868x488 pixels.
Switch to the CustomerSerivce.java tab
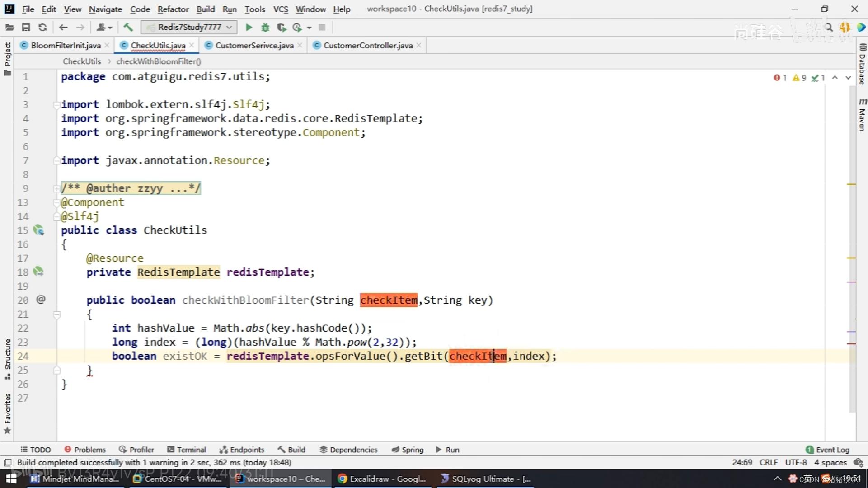(x=254, y=45)
